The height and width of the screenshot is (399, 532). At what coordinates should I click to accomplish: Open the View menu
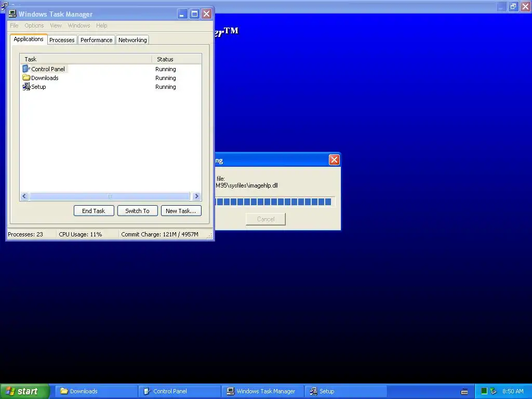[56, 25]
